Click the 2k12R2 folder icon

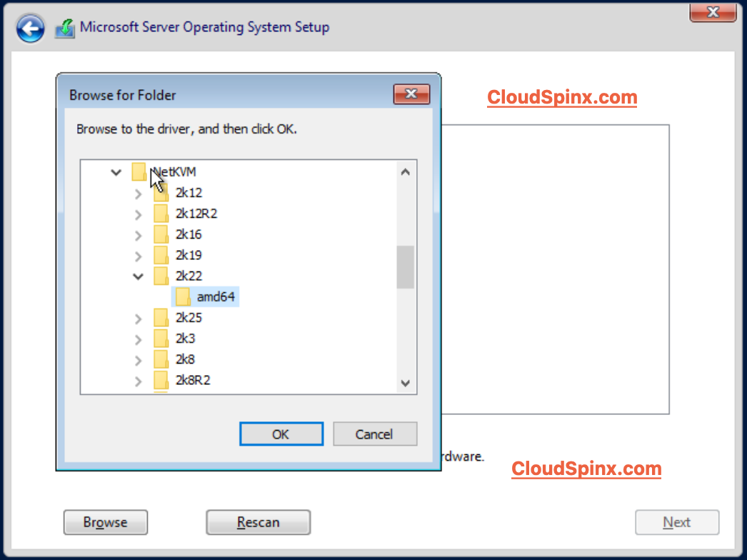[x=161, y=214]
